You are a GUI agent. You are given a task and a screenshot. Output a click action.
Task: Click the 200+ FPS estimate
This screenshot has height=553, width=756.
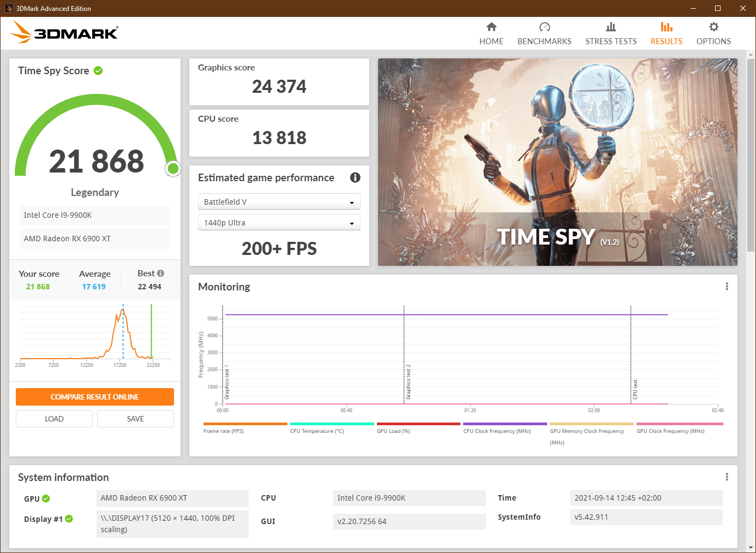click(279, 249)
